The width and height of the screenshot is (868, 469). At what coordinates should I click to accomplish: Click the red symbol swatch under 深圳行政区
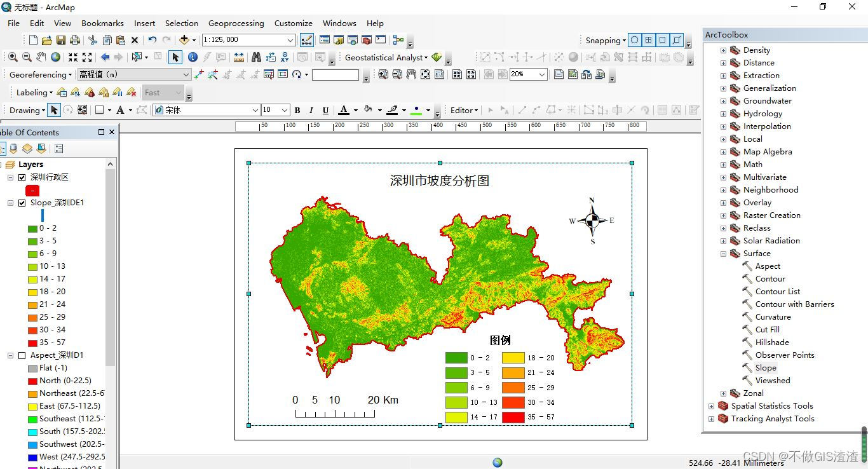[32, 190]
